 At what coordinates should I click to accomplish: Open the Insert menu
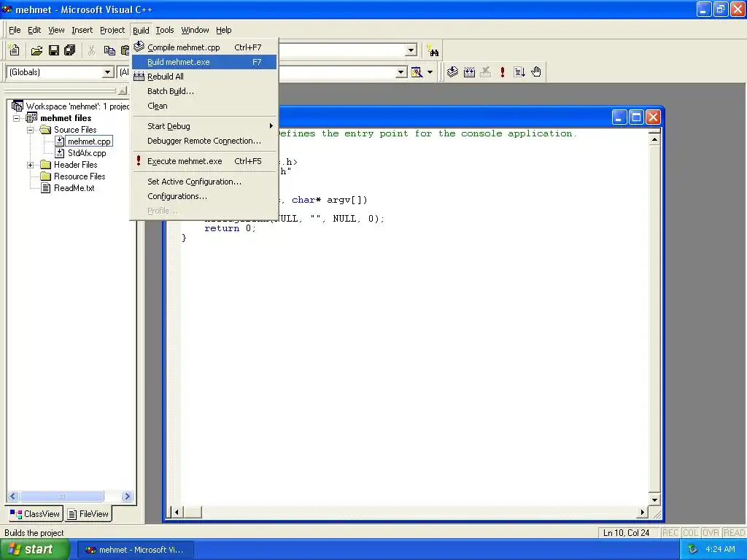pos(82,30)
